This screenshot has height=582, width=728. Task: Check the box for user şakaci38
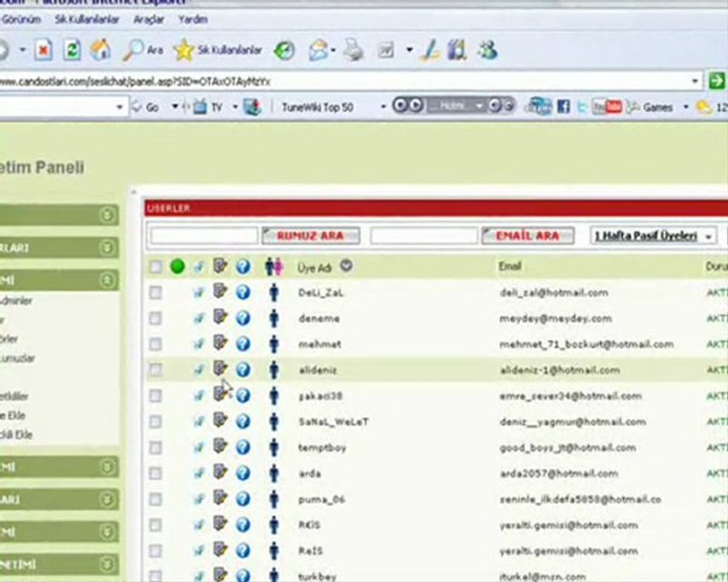point(155,396)
